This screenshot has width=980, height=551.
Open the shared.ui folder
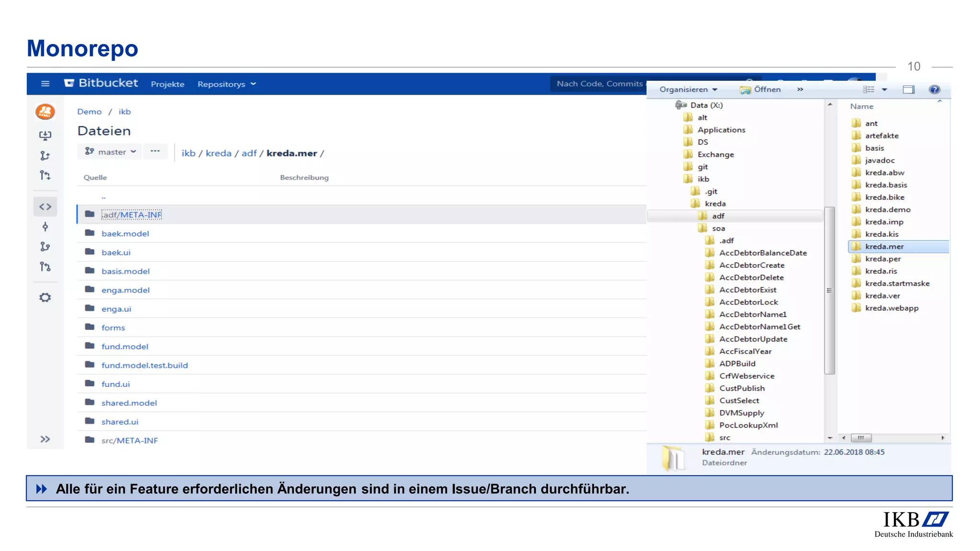click(x=120, y=421)
